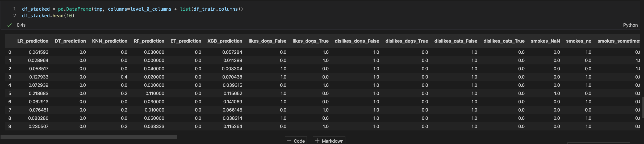Place cursor on the df_stacked.head(10) line
The image size is (644, 144).
(48, 16)
